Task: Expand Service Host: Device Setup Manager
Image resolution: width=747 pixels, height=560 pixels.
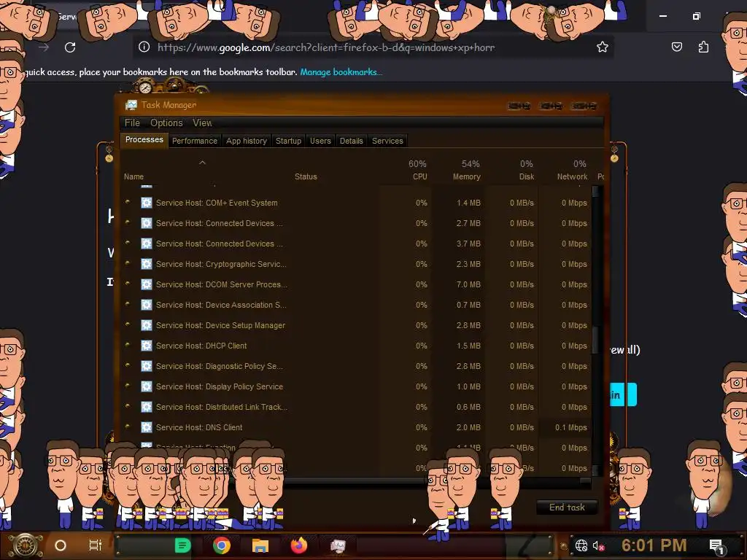Action: [128, 324]
